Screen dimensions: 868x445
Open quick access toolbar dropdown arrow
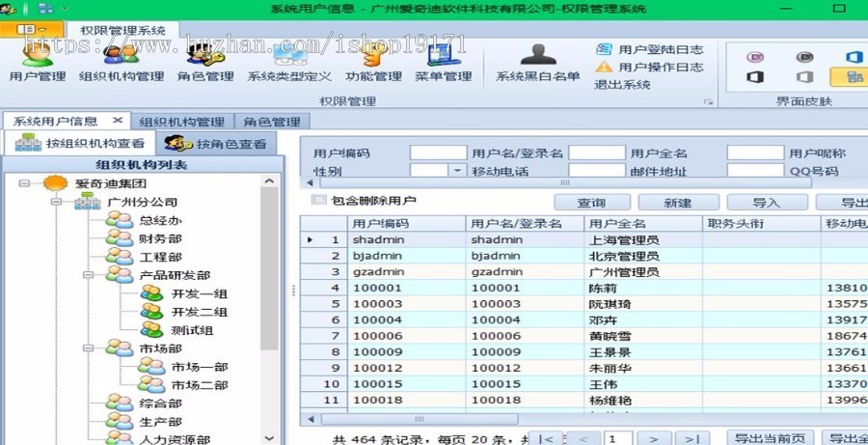[x=65, y=9]
